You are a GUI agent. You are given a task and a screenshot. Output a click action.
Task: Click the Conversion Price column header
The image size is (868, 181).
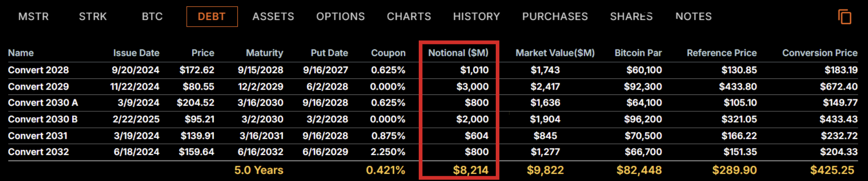[820, 53]
